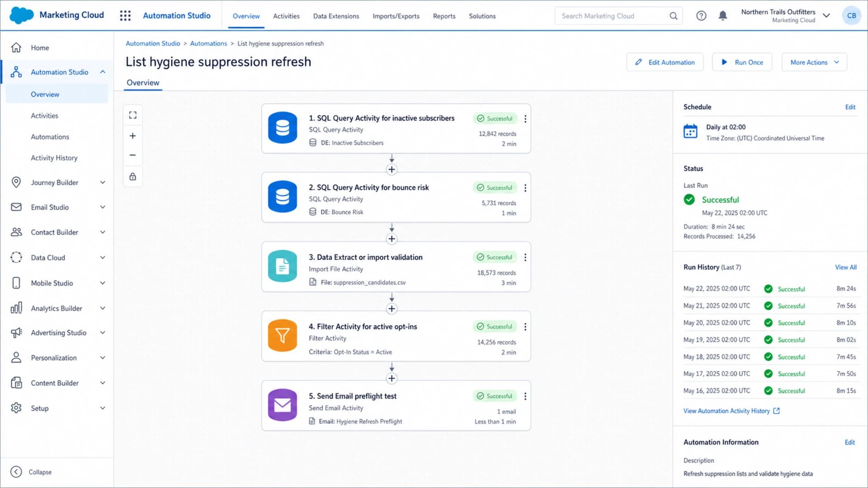Click the fit-to-screen canvas icon
Viewport: 868px width, 488px height.
[x=132, y=115]
